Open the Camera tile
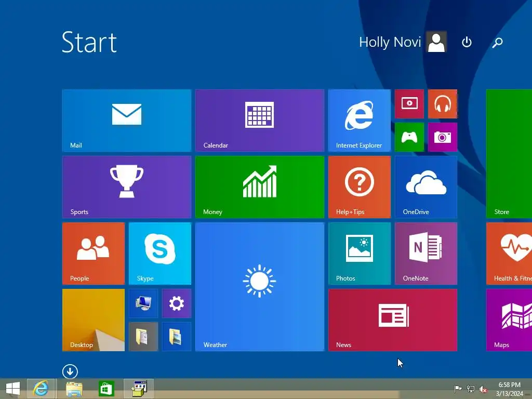Image resolution: width=532 pixels, height=399 pixels. click(443, 137)
